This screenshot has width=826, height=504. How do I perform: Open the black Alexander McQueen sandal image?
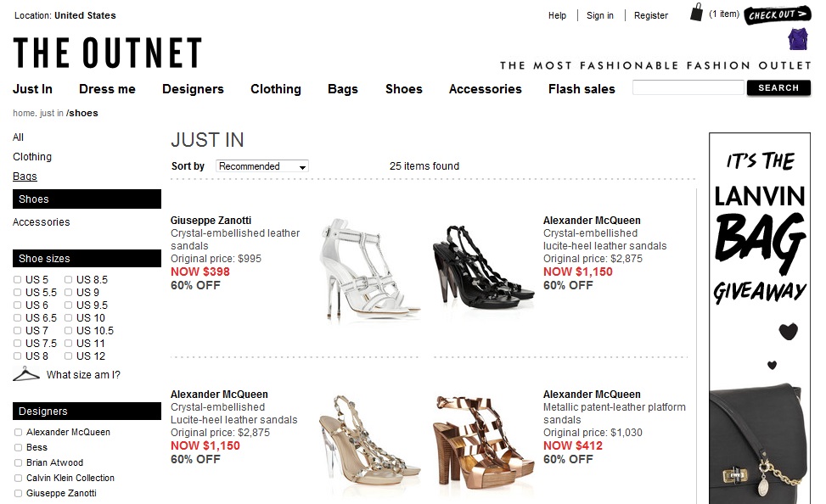coord(482,267)
